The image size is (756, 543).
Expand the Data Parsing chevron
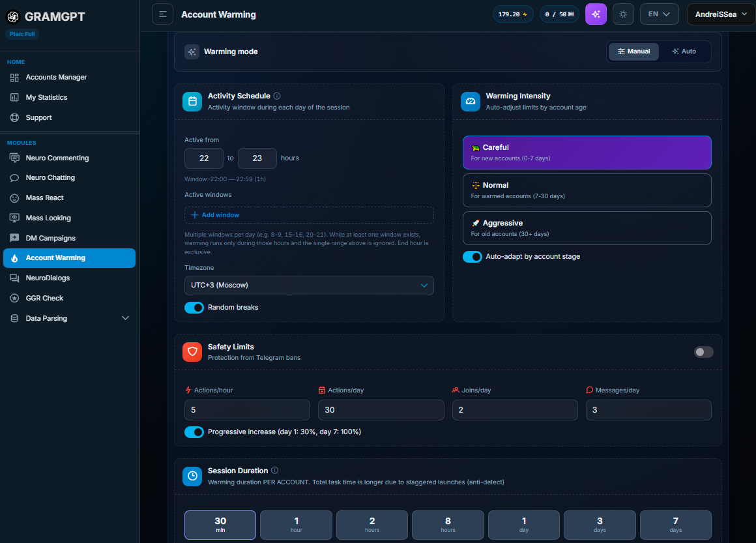coord(125,318)
